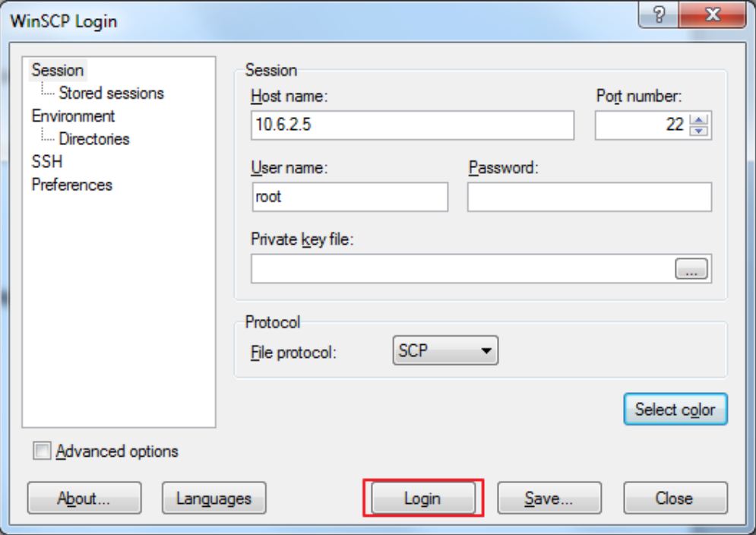756x535 pixels.
Task: Select SSH in the navigation tree
Action: click(46, 162)
